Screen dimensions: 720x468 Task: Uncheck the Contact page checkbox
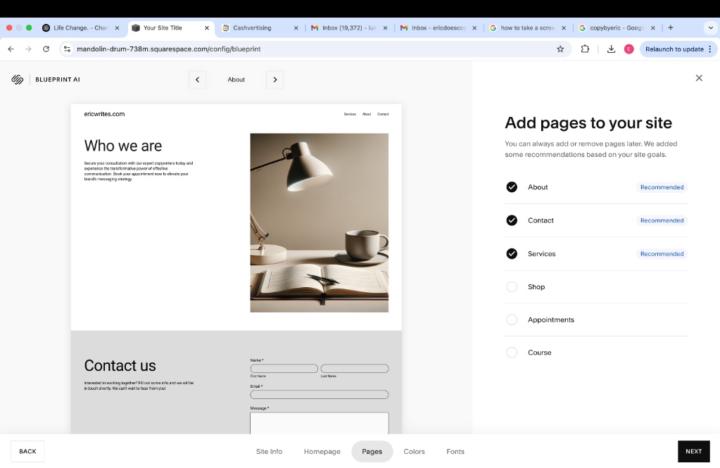[512, 220]
